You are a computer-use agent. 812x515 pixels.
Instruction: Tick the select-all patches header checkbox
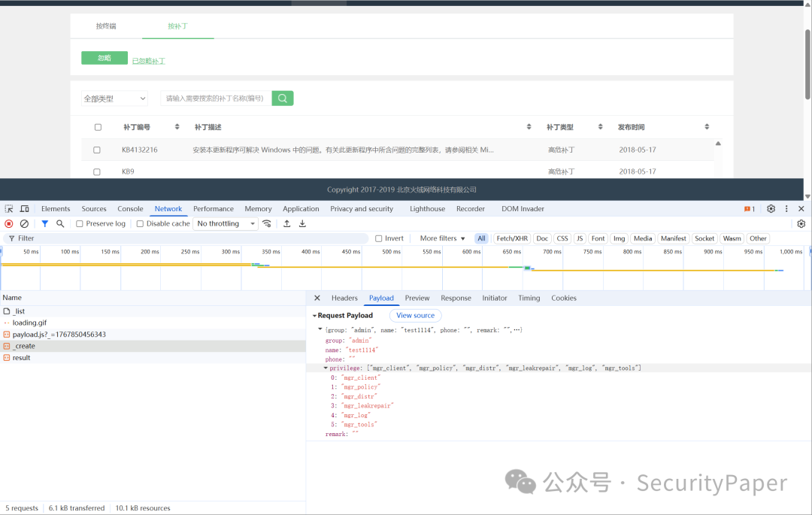98,127
